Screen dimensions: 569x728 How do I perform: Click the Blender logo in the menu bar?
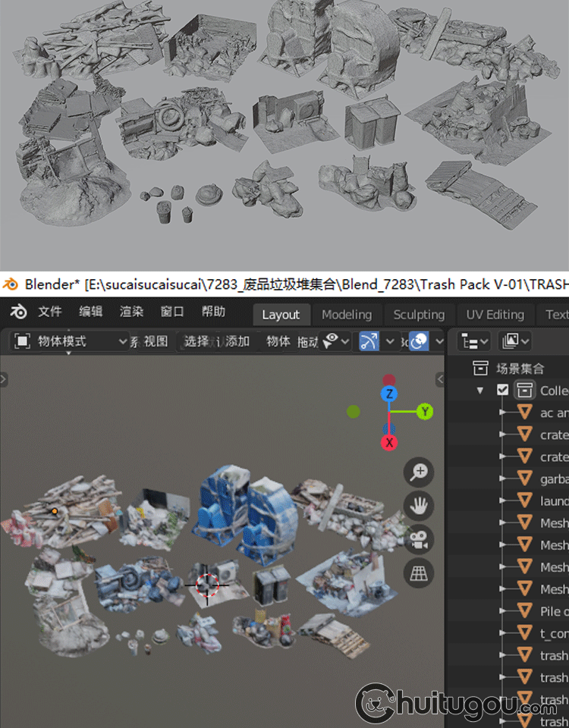point(18,312)
